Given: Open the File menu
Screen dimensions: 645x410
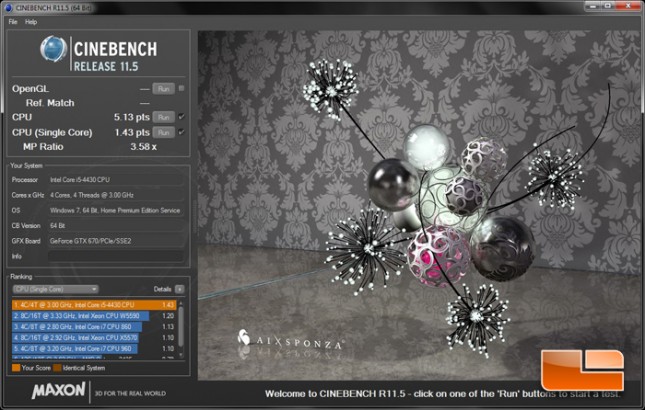Looking at the screenshot, I should [13, 22].
